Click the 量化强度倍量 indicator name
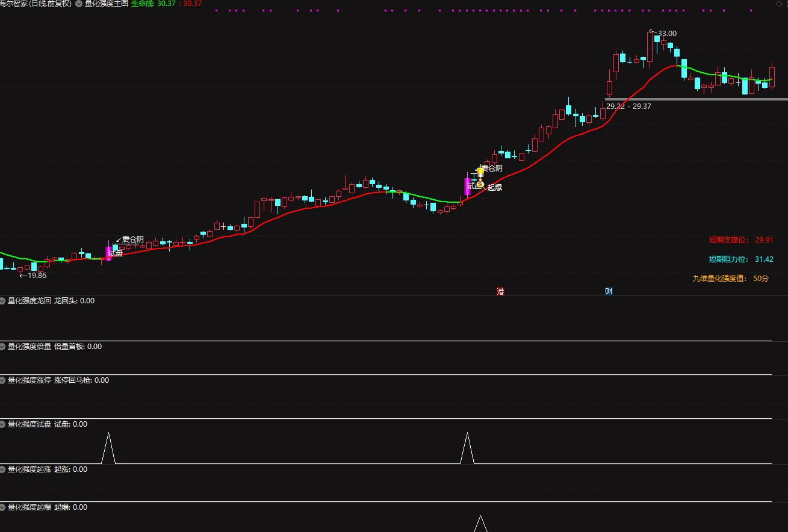Image resolution: width=788 pixels, height=532 pixels. pyautogui.click(x=29, y=346)
